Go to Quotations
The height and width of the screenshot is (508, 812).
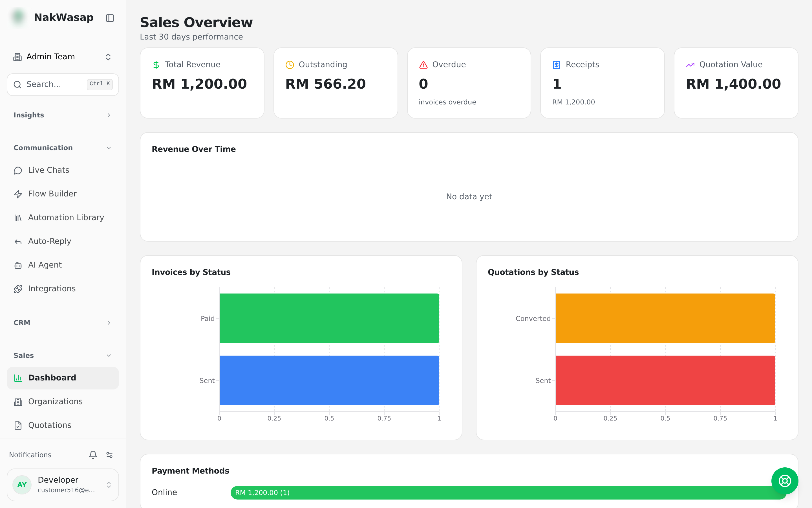[63, 425]
